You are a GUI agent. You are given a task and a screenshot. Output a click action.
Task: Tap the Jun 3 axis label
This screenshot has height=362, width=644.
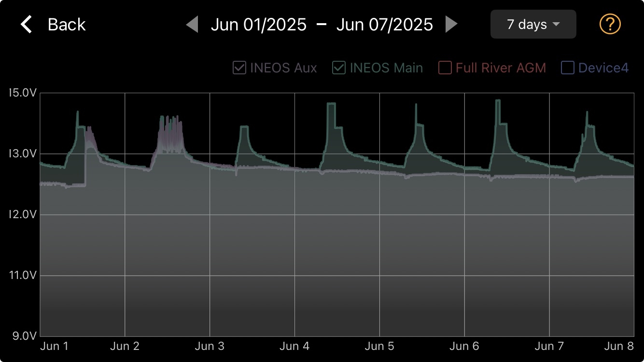pos(210,346)
